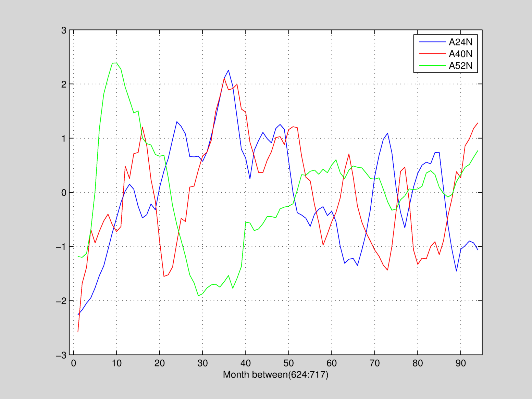Click the y-axis tick label −3
Screen dimensions: 532x399
coord(61,356)
